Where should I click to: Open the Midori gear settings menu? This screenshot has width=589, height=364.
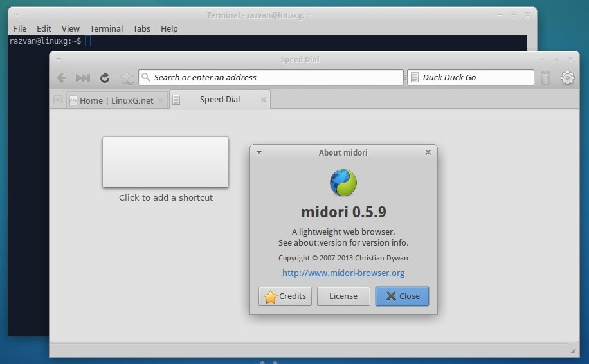click(x=568, y=78)
